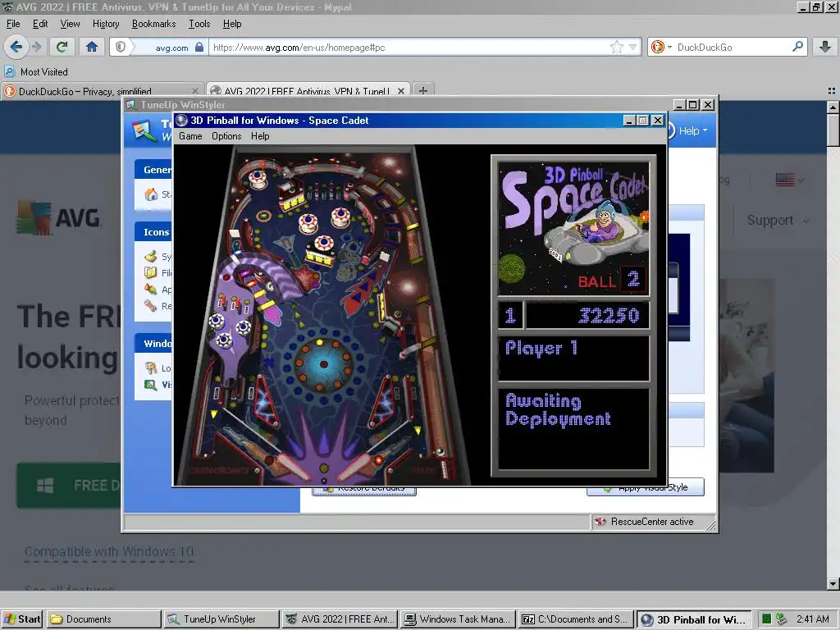Open the Game menu in 3D Pinball
The image size is (840, 630).
(190, 136)
